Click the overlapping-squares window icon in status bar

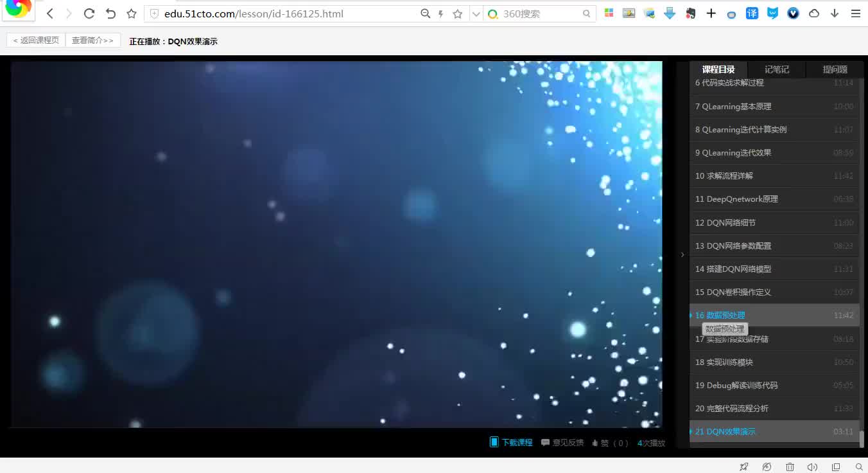tap(836, 467)
